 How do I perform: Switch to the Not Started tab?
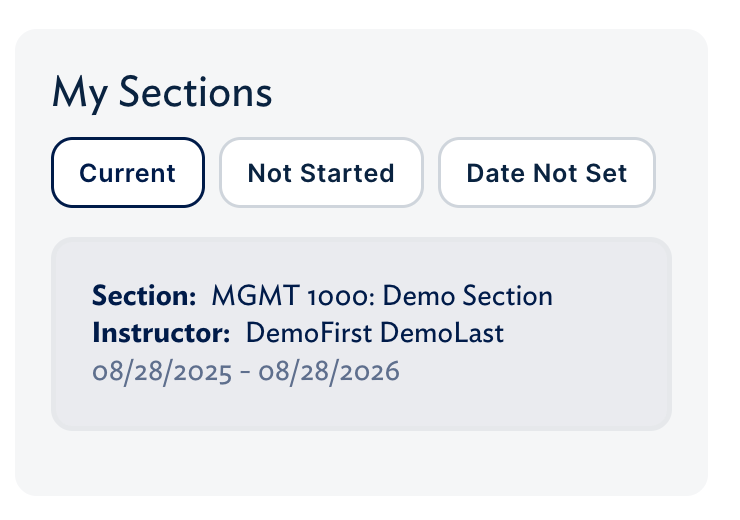[x=321, y=173]
